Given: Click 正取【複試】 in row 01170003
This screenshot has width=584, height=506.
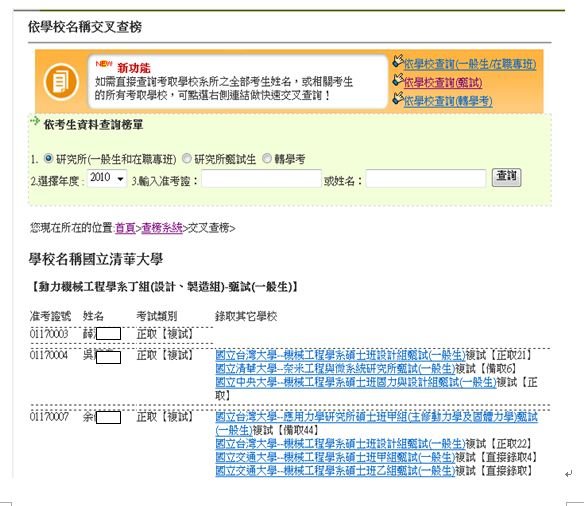Looking at the screenshot, I should (165, 334).
